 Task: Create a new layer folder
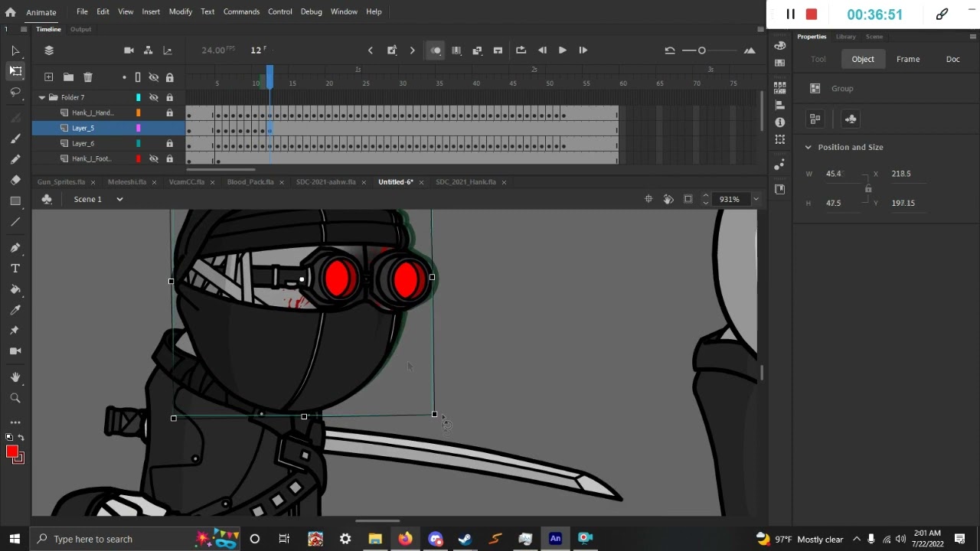68,77
